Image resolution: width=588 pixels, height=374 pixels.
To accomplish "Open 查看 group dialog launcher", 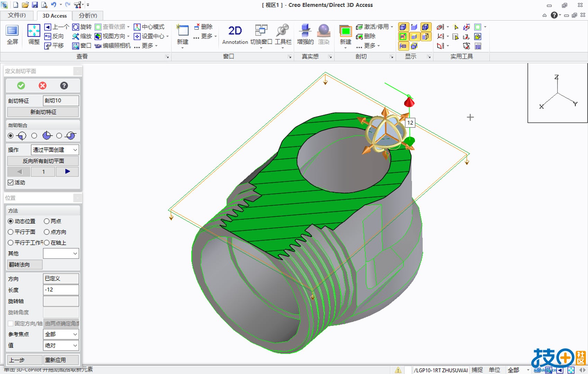I will click(x=167, y=57).
